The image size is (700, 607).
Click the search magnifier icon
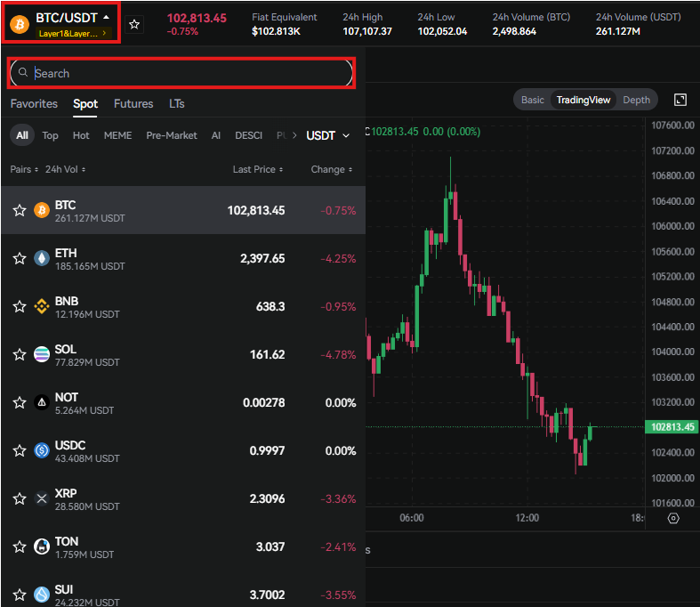(x=23, y=72)
